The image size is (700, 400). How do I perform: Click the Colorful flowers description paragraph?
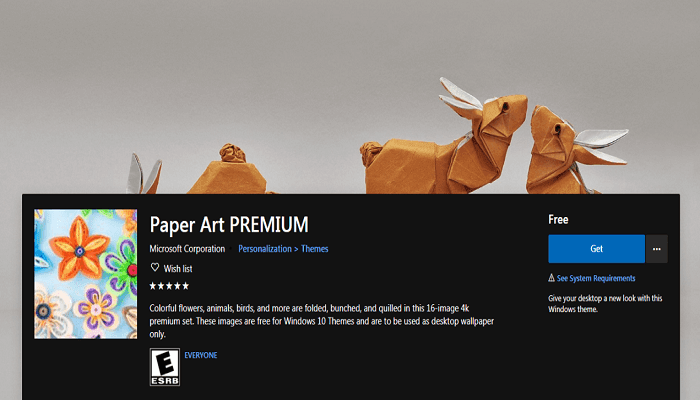tap(321, 321)
